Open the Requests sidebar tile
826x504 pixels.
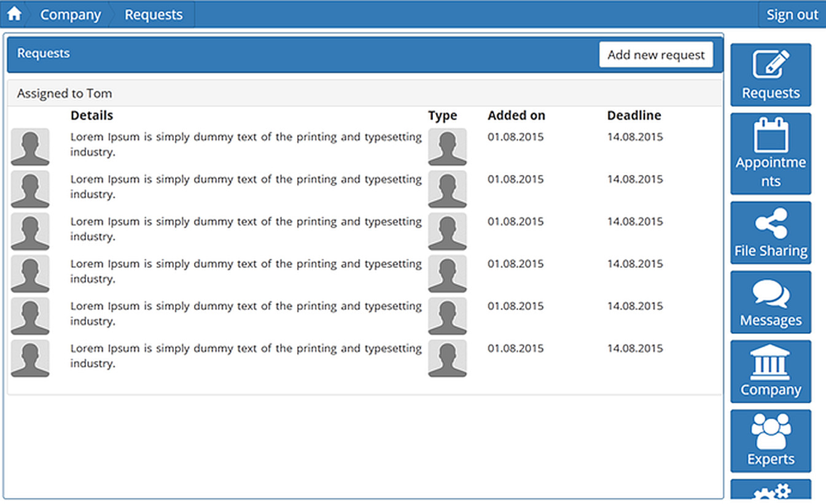771,75
